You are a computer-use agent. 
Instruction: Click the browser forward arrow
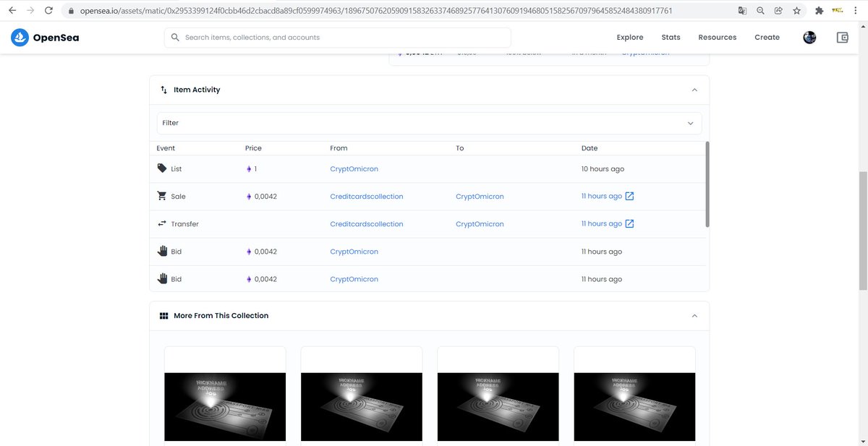point(30,11)
